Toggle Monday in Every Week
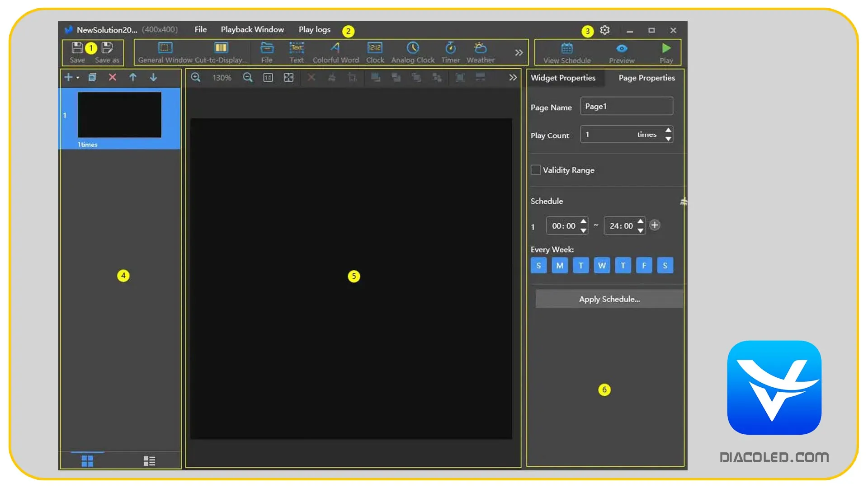This screenshot has height=488, width=868. [x=560, y=265]
